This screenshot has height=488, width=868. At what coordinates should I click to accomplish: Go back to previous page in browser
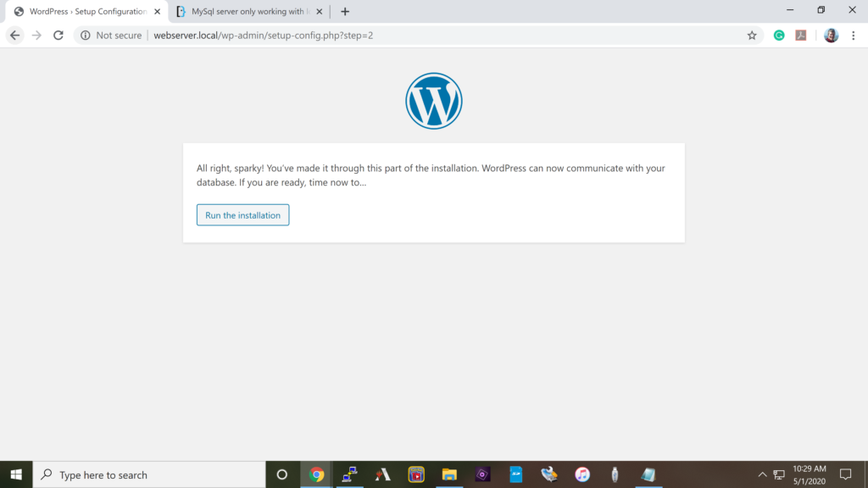15,36
